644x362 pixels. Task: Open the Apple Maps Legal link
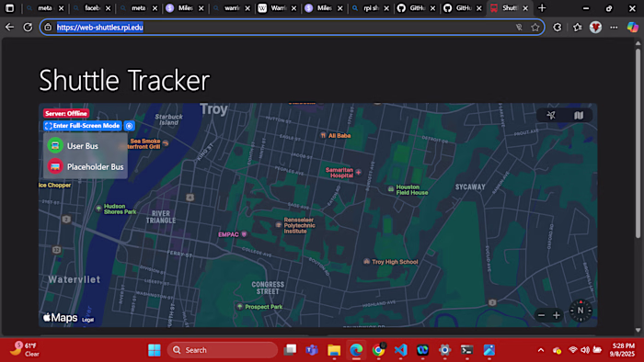[x=87, y=320]
